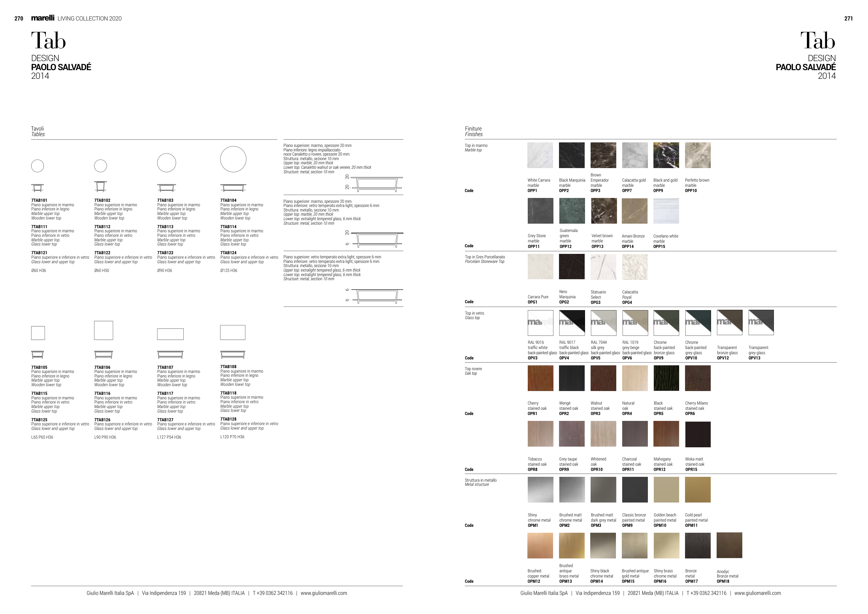
Task: Click the 7TAB102 table side-view drawing
Action: 101,186
